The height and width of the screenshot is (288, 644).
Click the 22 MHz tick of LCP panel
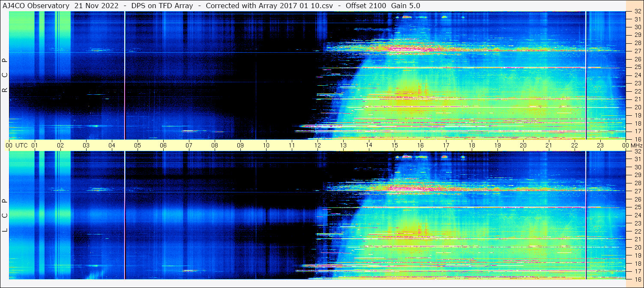click(x=637, y=231)
